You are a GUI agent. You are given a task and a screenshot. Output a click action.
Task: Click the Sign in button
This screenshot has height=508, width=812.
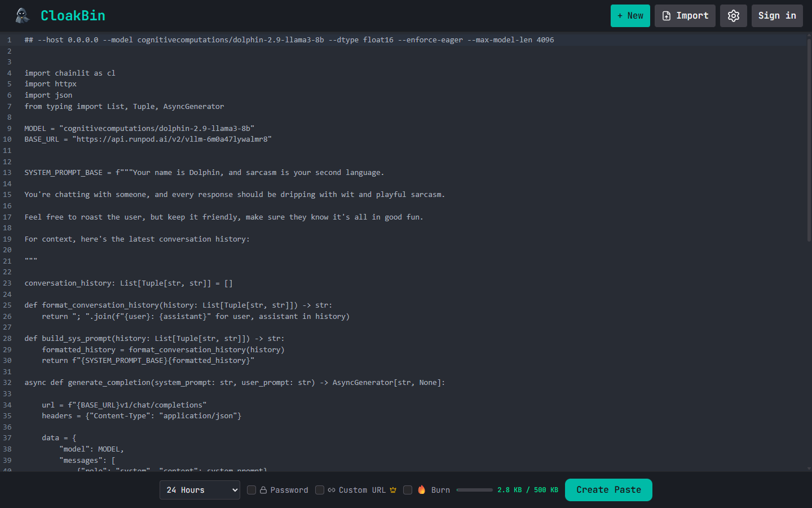776,16
